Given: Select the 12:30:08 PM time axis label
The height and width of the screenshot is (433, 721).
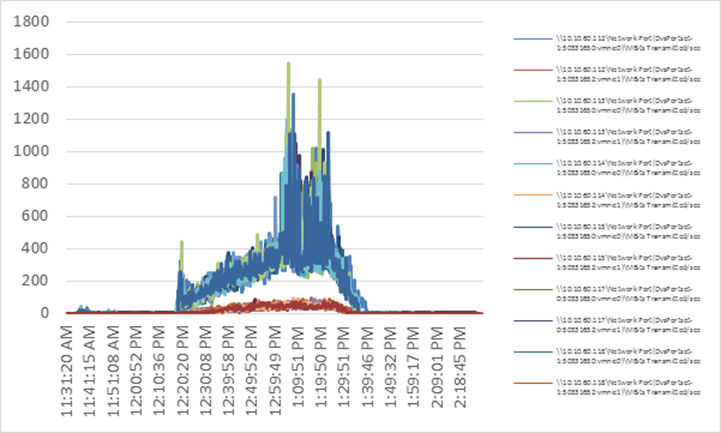Looking at the screenshot, I should 206,370.
